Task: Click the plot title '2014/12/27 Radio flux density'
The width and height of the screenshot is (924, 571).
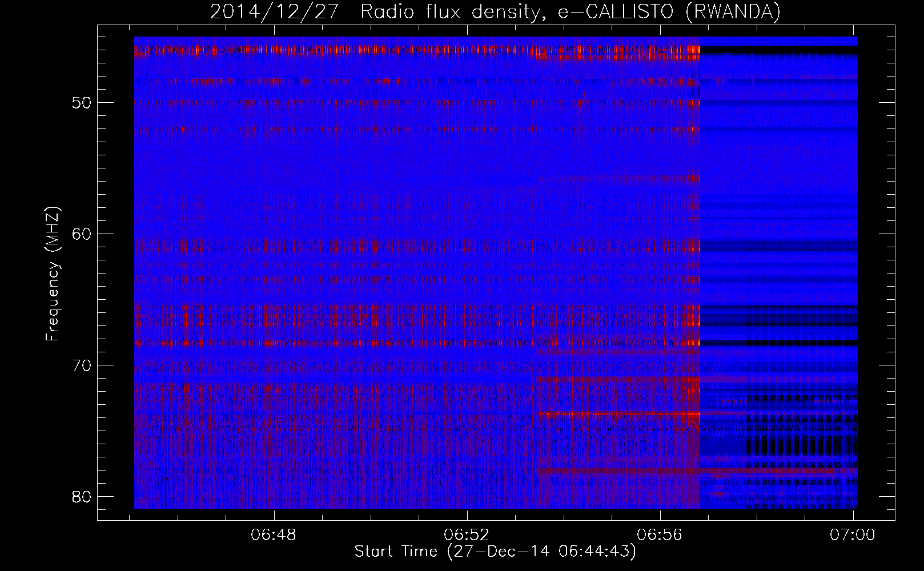Action: (495, 11)
